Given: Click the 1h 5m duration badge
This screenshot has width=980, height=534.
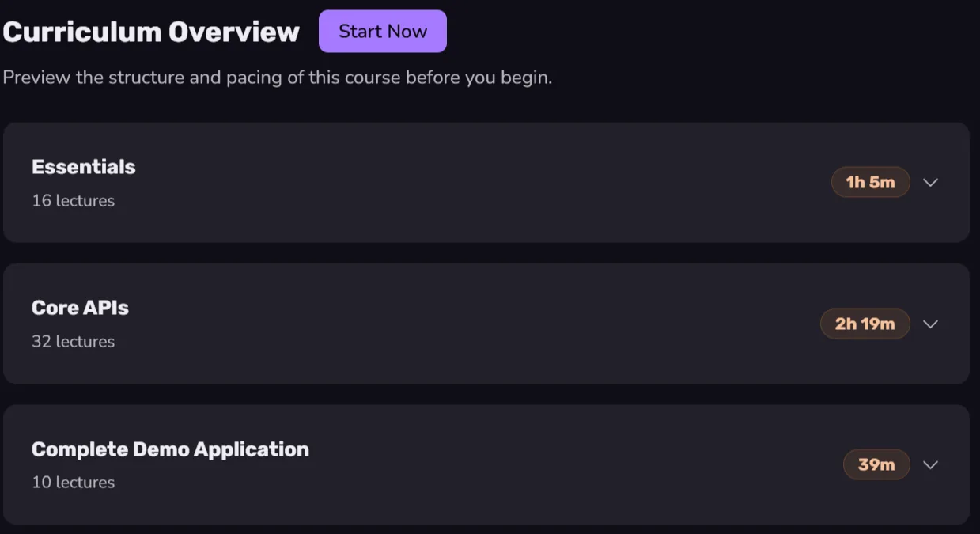Looking at the screenshot, I should point(870,183).
